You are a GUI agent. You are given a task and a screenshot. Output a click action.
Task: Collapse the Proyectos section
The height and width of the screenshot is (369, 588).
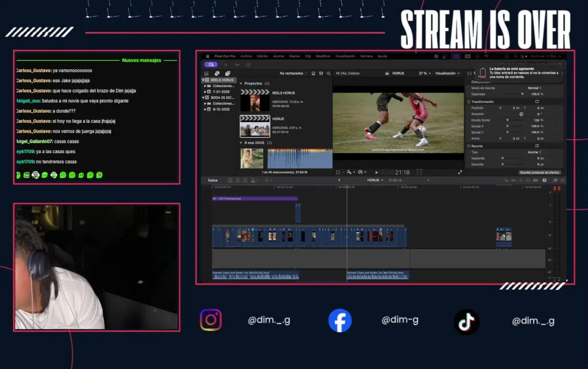(241, 84)
